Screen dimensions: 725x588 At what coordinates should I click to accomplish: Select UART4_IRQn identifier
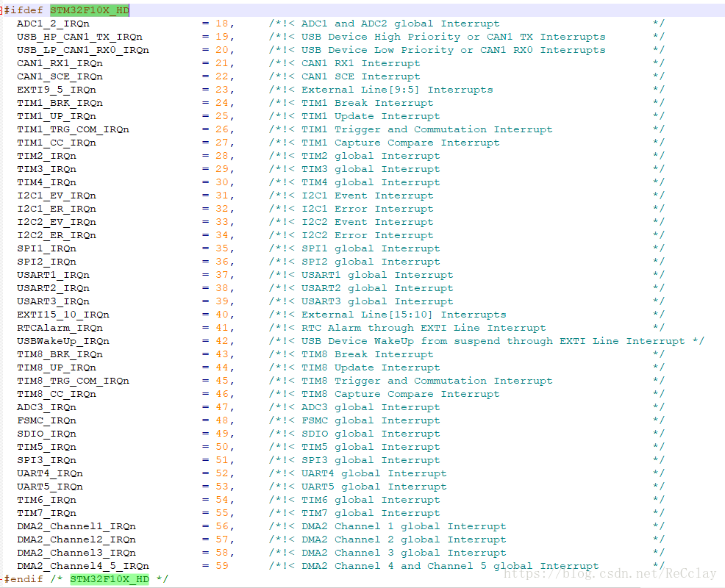point(50,473)
